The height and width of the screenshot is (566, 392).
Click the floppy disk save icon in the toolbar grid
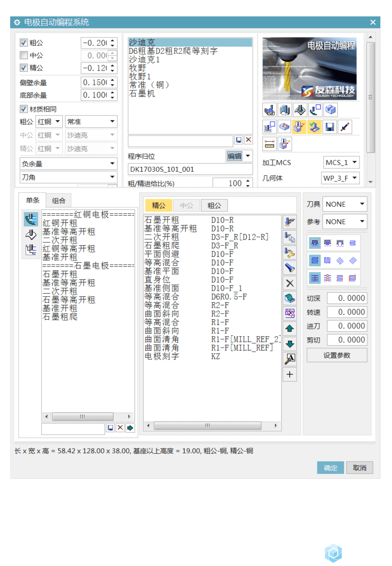point(330,127)
